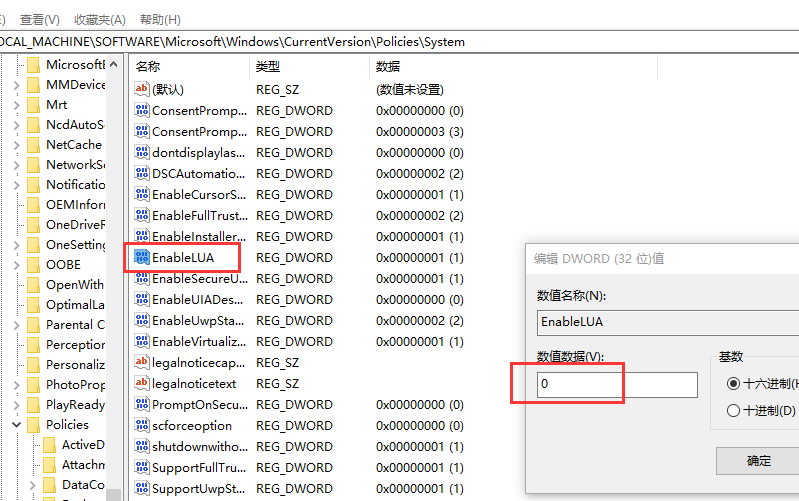Click the PromptOnSecureDesktop value icon
This screenshot has width=799, height=501.
pos(141,404)
